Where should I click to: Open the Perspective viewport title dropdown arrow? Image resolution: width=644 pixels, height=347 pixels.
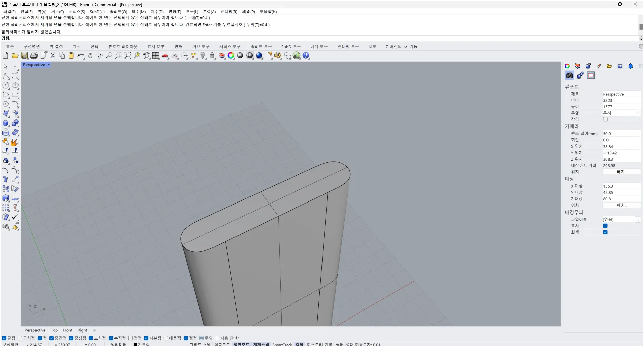pos(49,65)
